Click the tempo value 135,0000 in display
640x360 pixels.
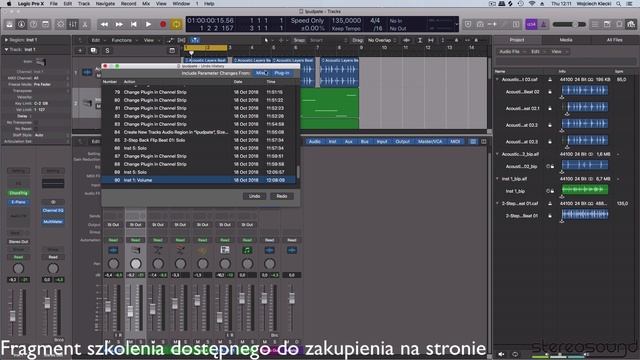click(x=346, y=21)
